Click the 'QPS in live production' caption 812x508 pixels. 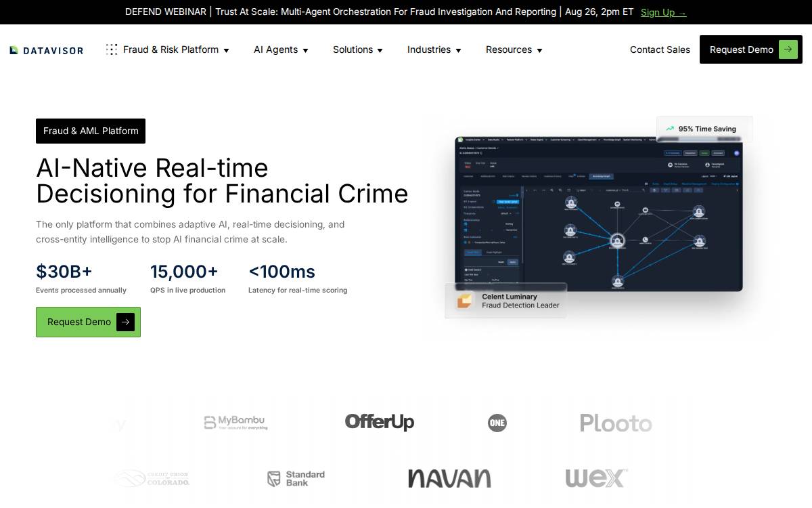pos(187,290)
